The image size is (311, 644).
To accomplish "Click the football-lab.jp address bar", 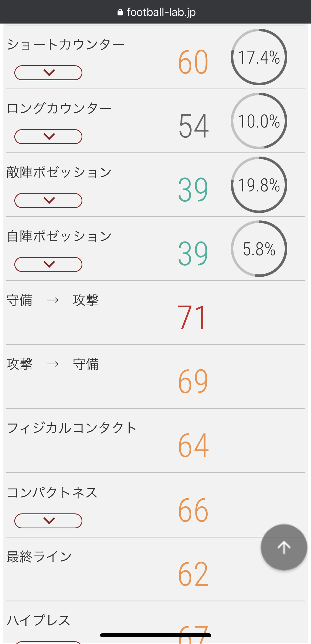I will coord(161,12).
